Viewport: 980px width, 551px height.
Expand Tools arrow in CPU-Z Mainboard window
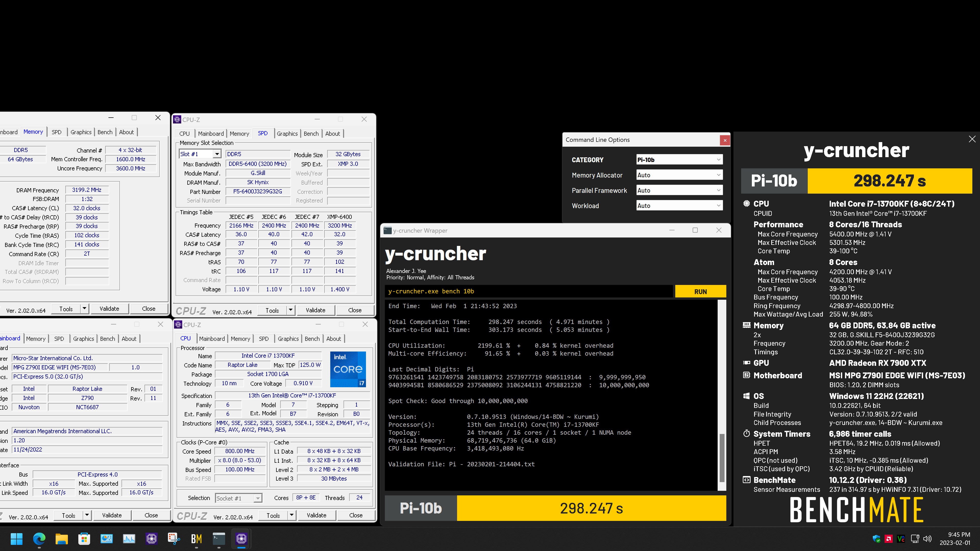(x=87, y=515)
